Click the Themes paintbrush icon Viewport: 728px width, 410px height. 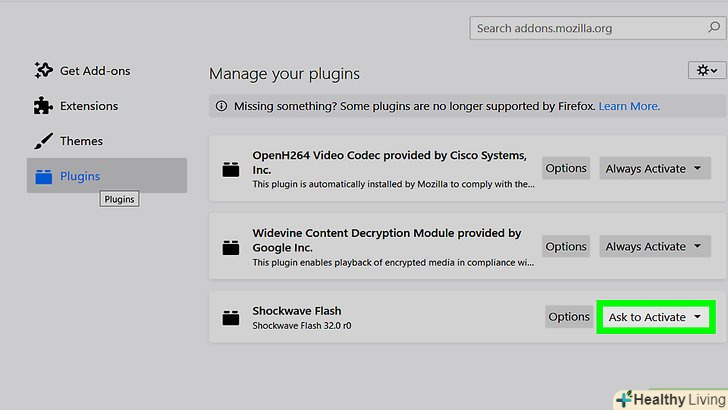tap(43, 141)
